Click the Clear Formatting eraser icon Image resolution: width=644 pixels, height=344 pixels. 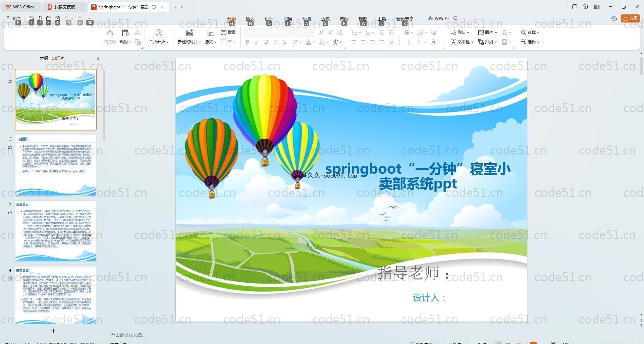point(340,33)
